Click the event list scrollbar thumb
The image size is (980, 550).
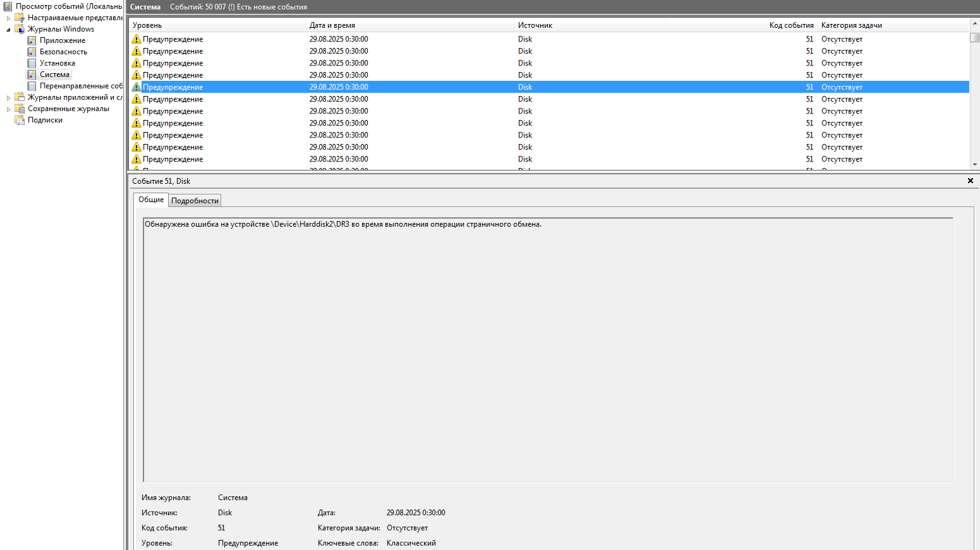coord(975,37)
